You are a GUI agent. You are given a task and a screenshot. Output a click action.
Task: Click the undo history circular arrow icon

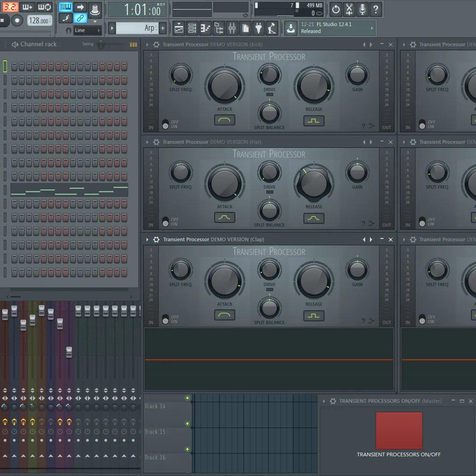tap(336, 10)
